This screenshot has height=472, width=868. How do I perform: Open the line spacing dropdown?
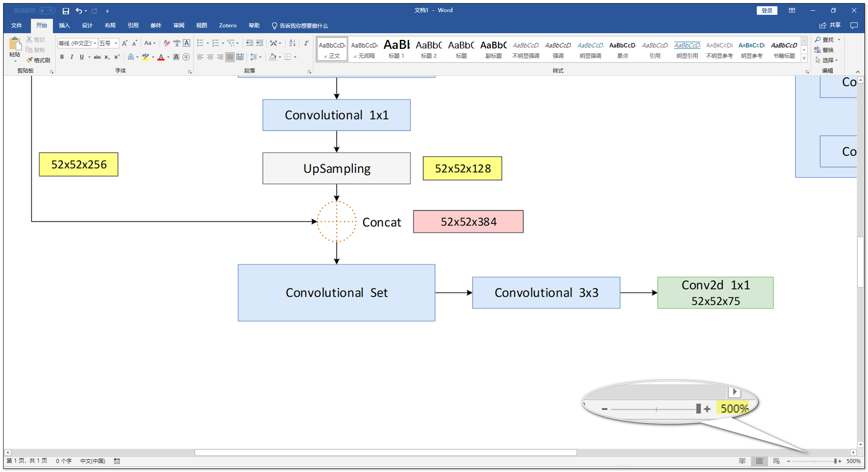coord(256,57)
